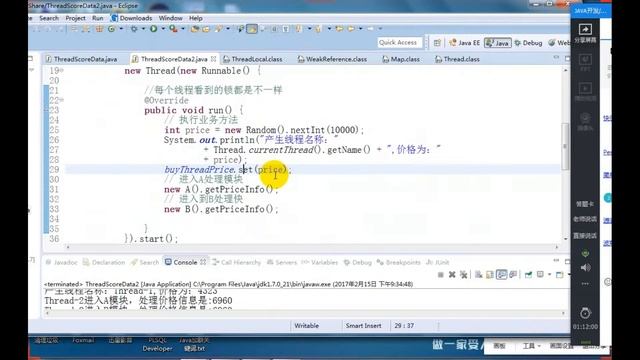Click the Terminate square icon in Console toolbar
The height and width of the screenshot is (360, 640).
[440, 275]
